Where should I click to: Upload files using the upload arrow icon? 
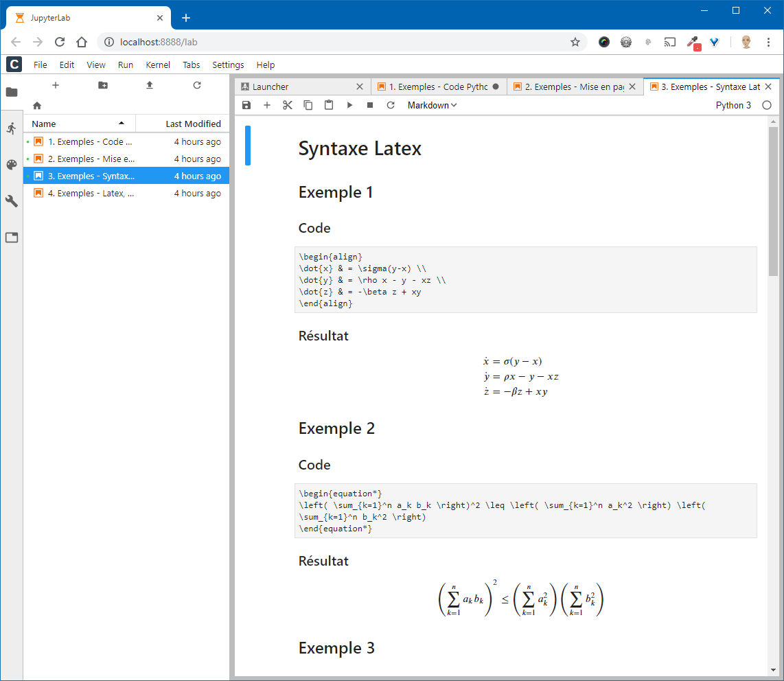150,85
